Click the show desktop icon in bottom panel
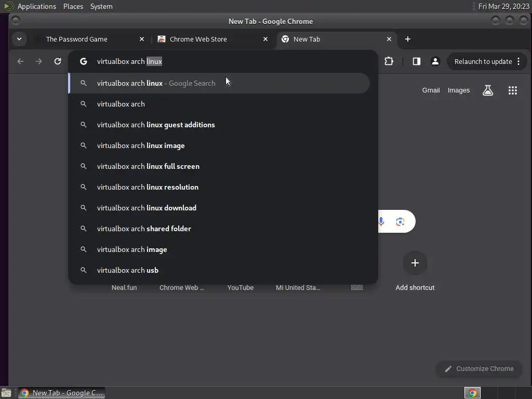Screen dimensions: 532x399 click(x=6, y=393)
